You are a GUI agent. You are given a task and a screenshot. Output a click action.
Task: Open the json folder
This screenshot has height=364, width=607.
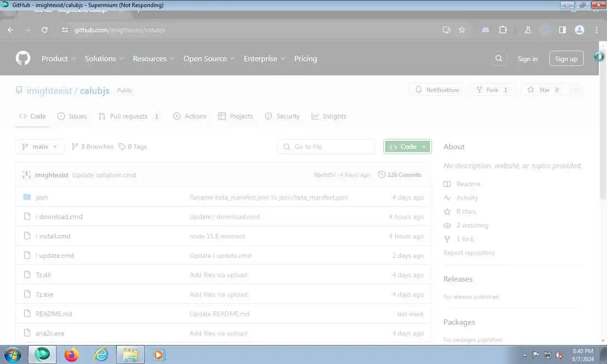[x=42, y=197]
